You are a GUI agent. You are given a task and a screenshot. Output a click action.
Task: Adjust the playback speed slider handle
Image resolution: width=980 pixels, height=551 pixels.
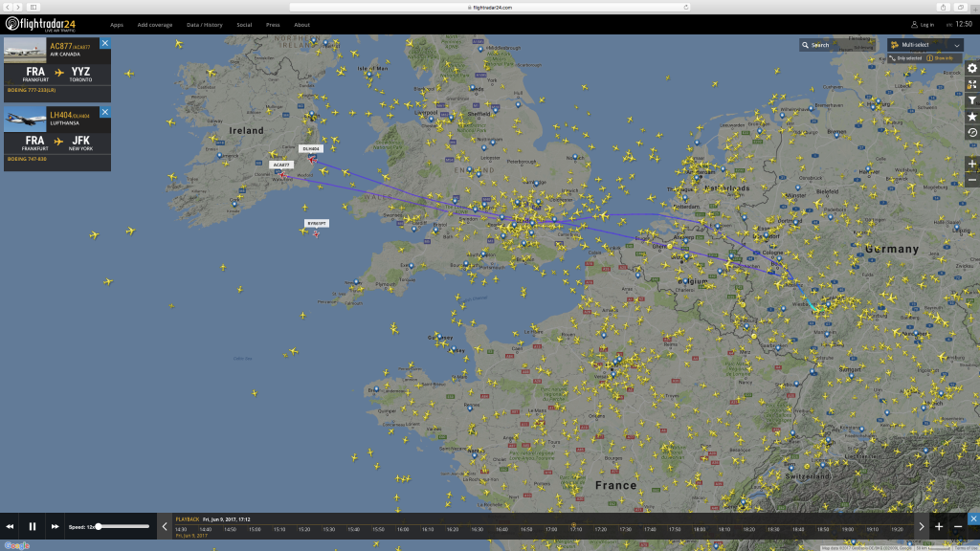click(x=99, y=527)
